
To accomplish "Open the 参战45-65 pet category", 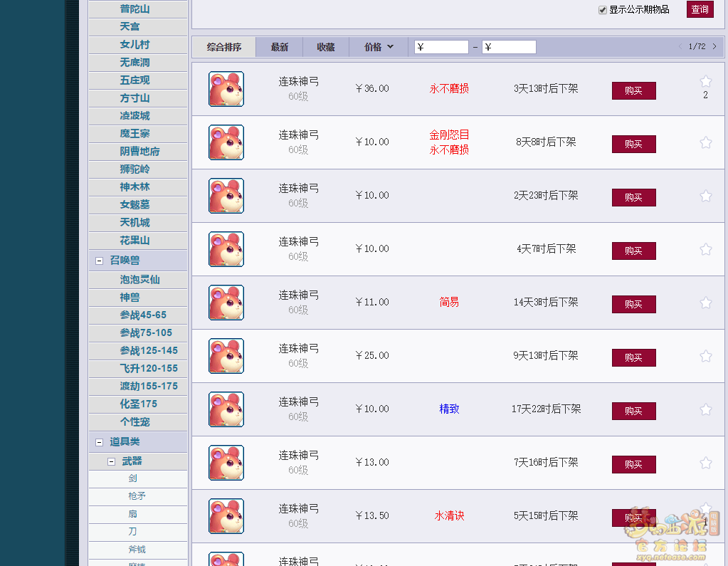I will click(x=138, y=315).
